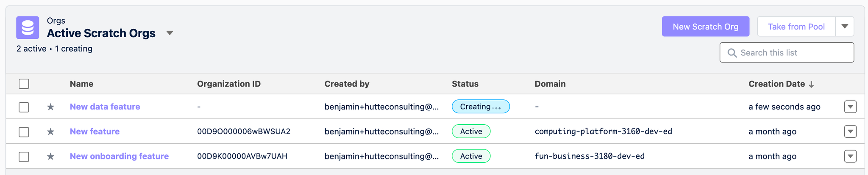
Task: Sort by Creation Date arrow icon
Action: pyautogui.click(x=811, y=84)
